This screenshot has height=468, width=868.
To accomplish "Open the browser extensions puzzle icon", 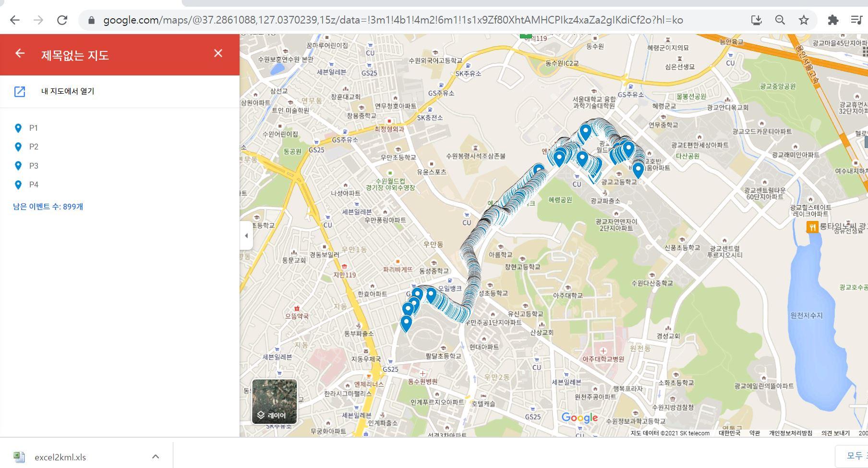I will click(833, 20).
